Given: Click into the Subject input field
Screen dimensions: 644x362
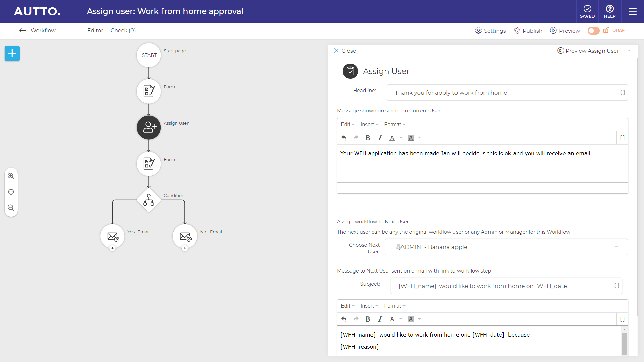Looking at the screenshot, I should (x=506, y=286).
